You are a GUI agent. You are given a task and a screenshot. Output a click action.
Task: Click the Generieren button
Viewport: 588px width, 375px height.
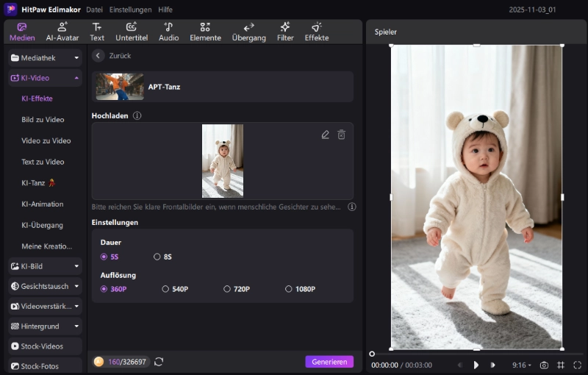[x=329, y=362]
